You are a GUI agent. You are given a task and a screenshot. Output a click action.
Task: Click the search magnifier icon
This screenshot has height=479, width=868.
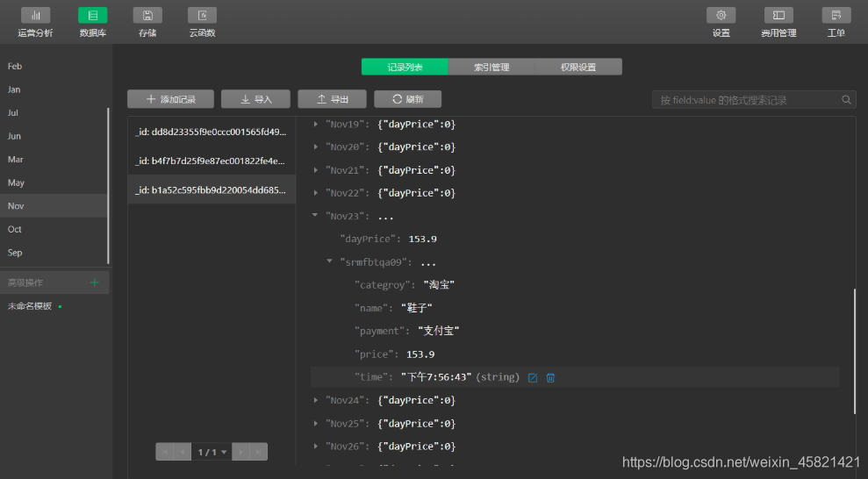pyautogui.click(x=846, y=99)
